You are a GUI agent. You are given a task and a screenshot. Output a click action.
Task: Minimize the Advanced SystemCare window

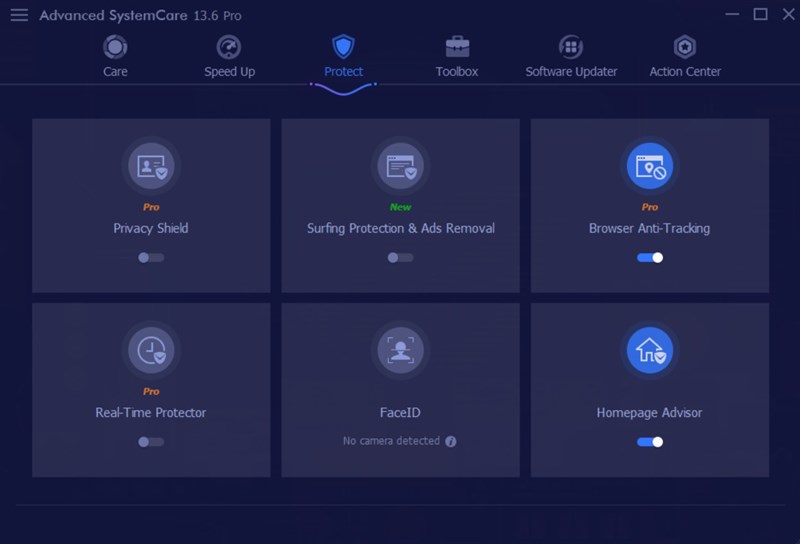pyautogui.click(x=732, y=14)
